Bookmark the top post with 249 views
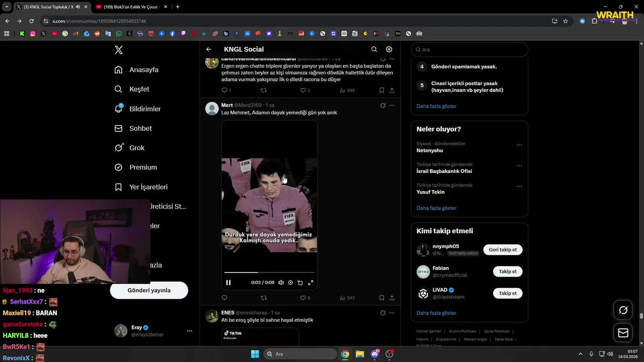This screenshot has width=644, height=362. coord(381,90)
